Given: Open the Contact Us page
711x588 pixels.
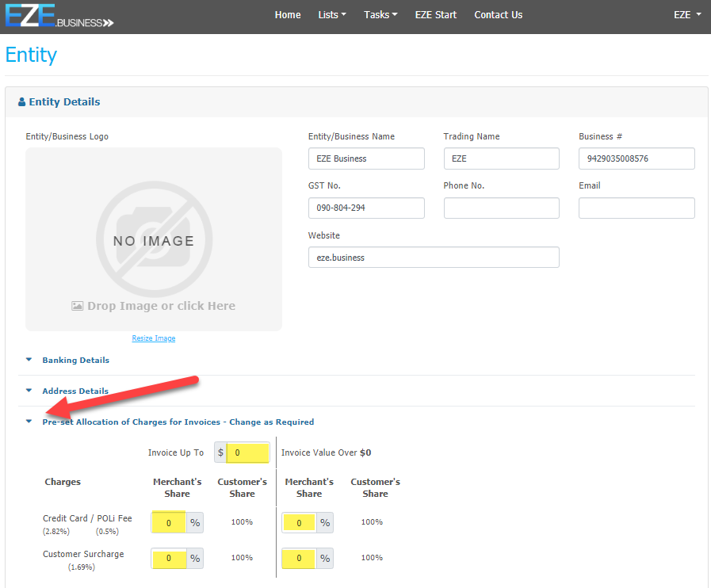Looking at the screenshot, I should pos(499,15).
